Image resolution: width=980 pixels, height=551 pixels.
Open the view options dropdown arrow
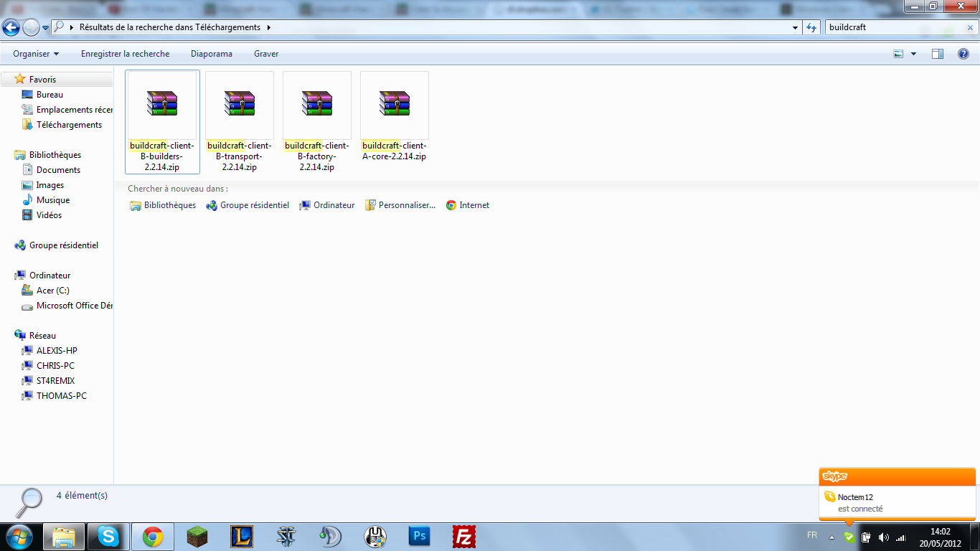(913, 54)
